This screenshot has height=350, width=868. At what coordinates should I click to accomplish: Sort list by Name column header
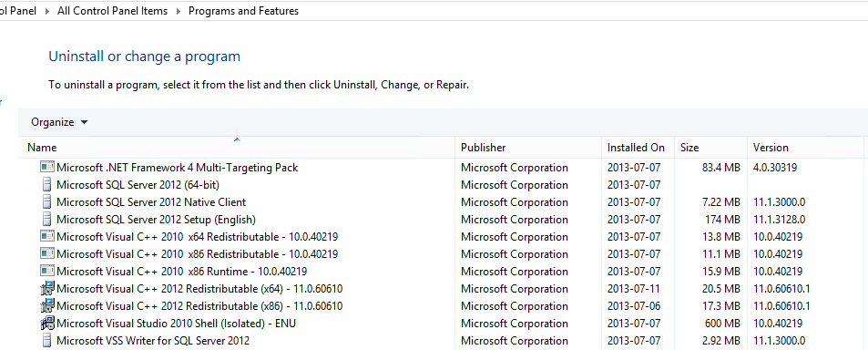(x=237, y=148)
